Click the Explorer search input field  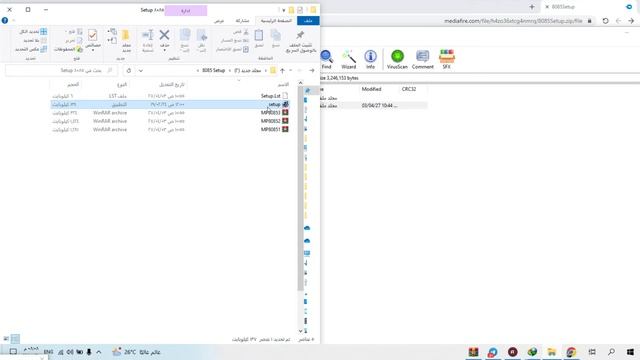(61, 71)
